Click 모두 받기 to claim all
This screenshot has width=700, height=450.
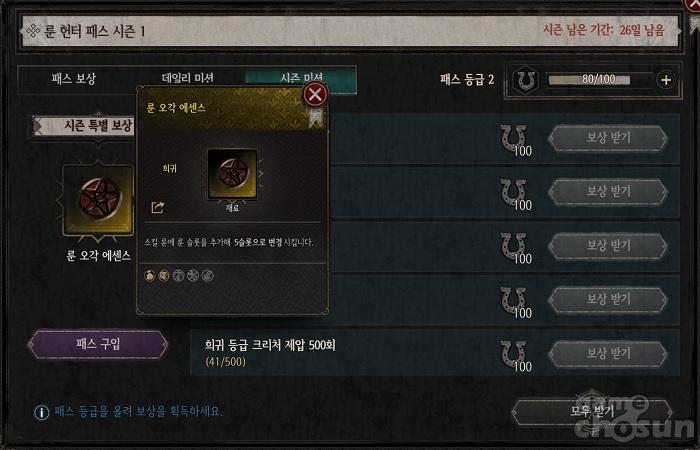pyautogui.click(x=592, y=411)
